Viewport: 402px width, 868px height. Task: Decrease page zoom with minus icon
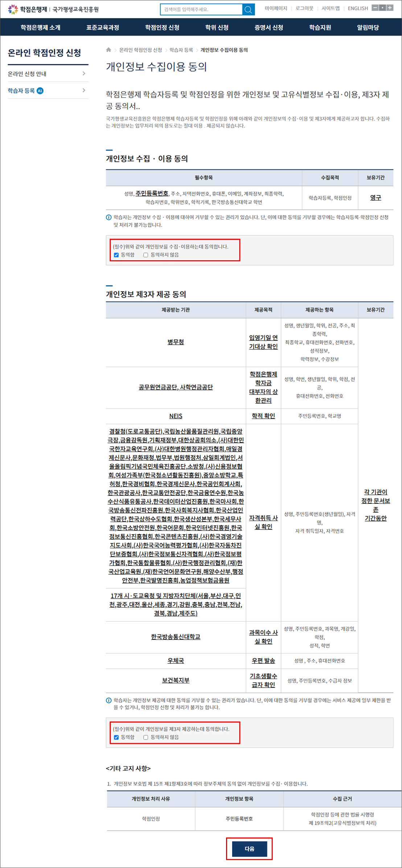coord(375,8)
